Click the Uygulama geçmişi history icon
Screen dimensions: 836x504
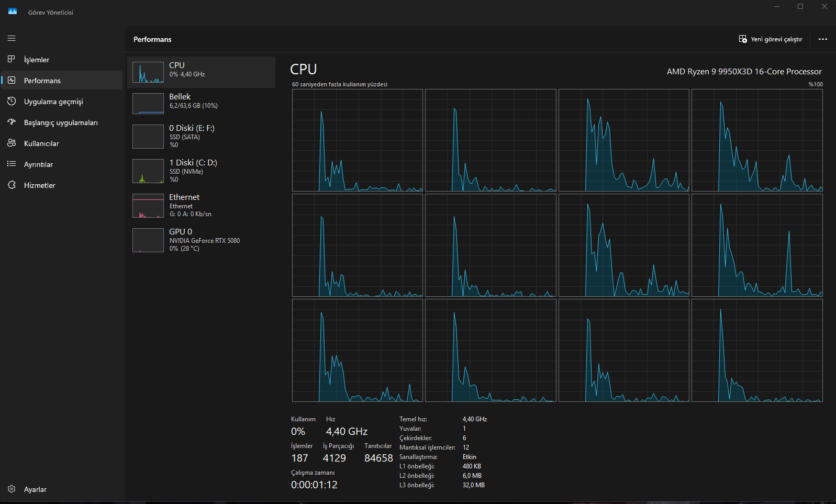tap(12, 101)
